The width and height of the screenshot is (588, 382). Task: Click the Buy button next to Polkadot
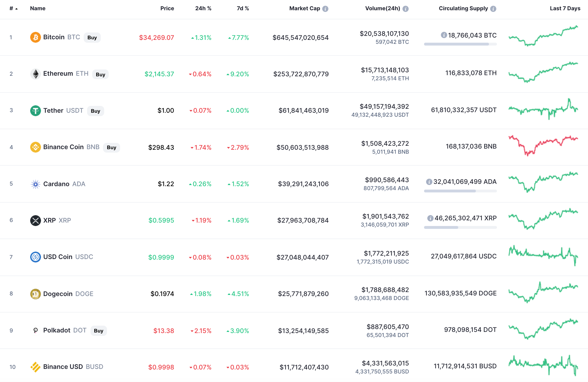point(98,331)
